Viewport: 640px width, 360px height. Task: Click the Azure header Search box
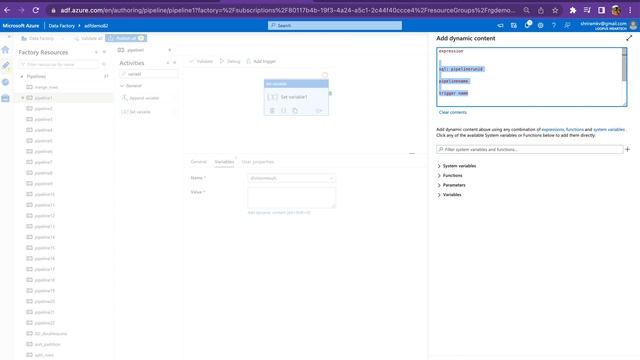(x=335, y=25)
